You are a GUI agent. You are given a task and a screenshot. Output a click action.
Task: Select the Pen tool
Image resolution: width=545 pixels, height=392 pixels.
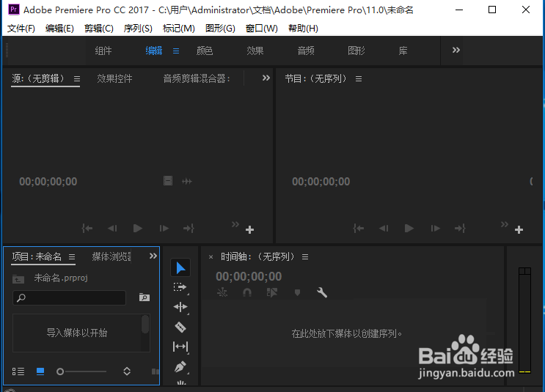click(x=180, y=366)
